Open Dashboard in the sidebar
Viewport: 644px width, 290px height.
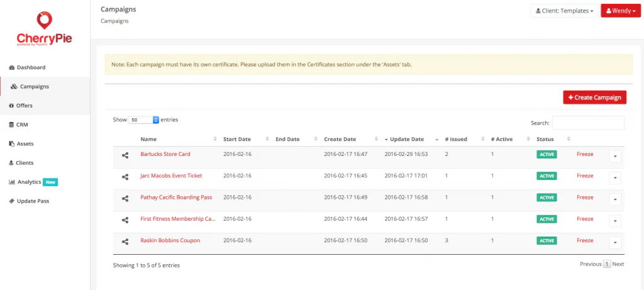pos(27,67)
